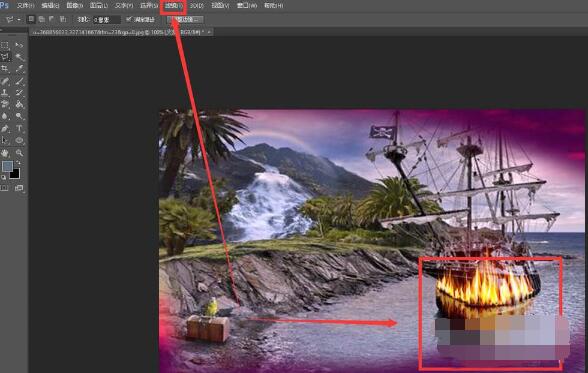Image resolution: width=588 pixels, height=373 pixels.
Task: Select the Path Selection tool
Action: point(5,140)
